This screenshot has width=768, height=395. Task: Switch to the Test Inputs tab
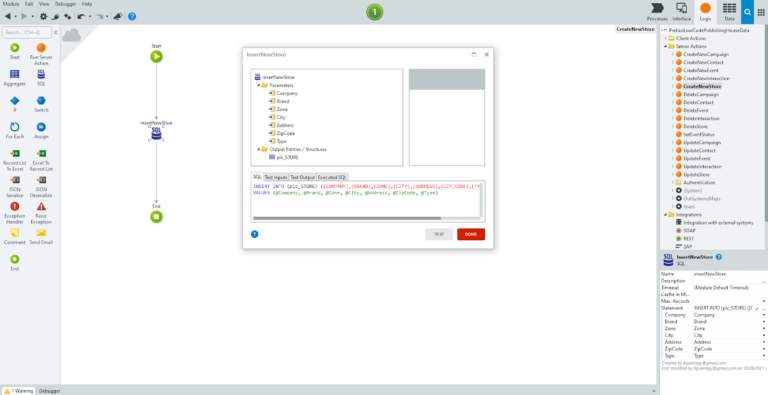coord(276,177)
